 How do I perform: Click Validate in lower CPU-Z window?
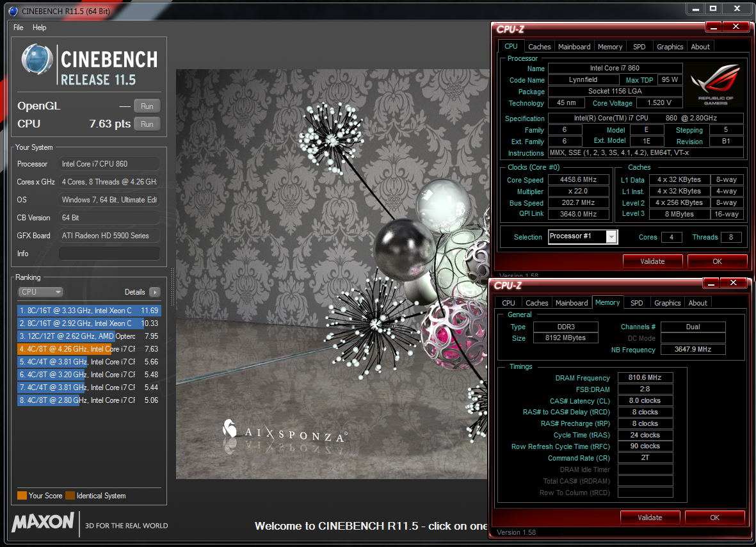(x=650, y=518)
